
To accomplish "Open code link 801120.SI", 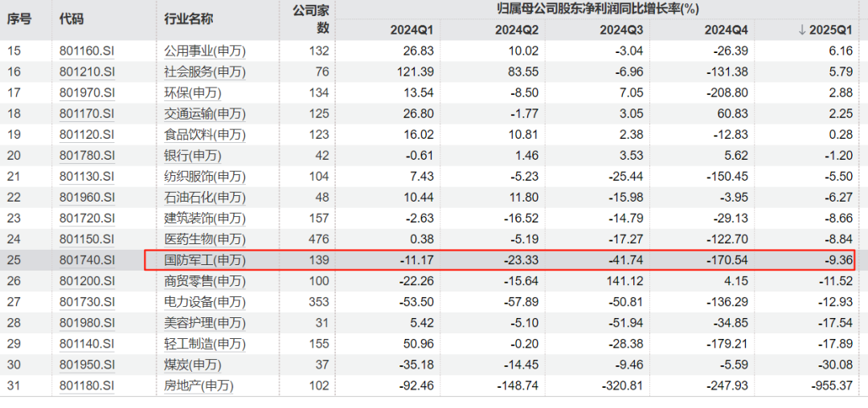I will pos(87,134).
